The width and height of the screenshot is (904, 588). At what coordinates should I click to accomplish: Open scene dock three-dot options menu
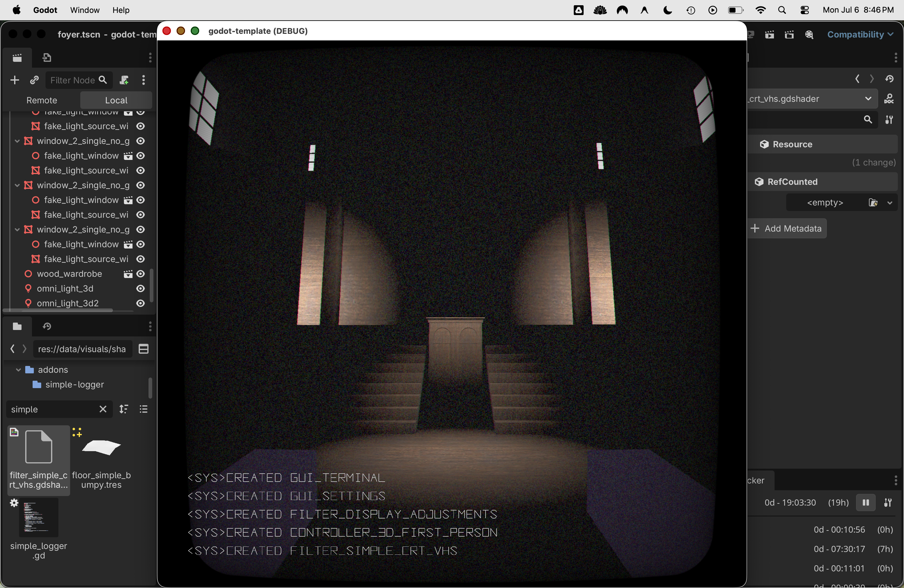(150, 58)
